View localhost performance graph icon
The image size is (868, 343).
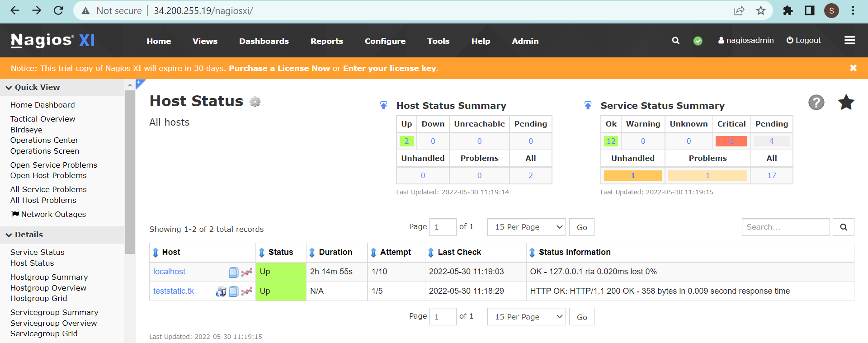click(x=247, y=272)
